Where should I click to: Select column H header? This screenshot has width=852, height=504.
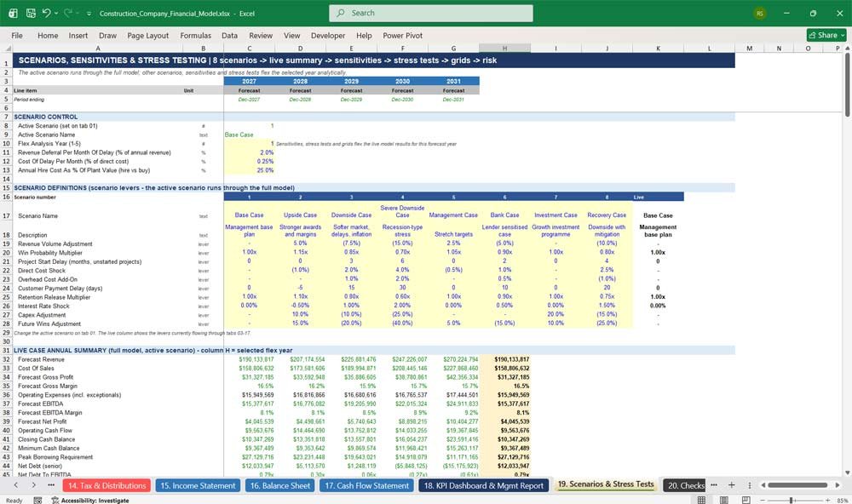pos(504,49)
